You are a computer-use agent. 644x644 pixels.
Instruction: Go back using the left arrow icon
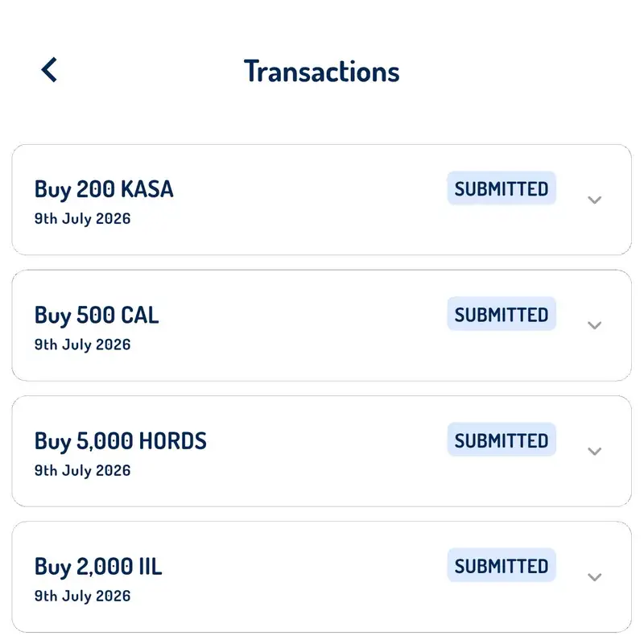49,70
